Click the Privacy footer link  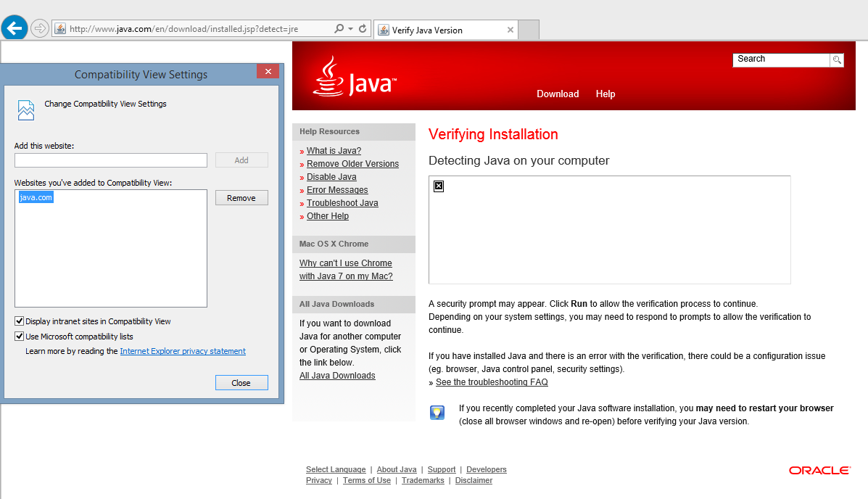(319, 481)
